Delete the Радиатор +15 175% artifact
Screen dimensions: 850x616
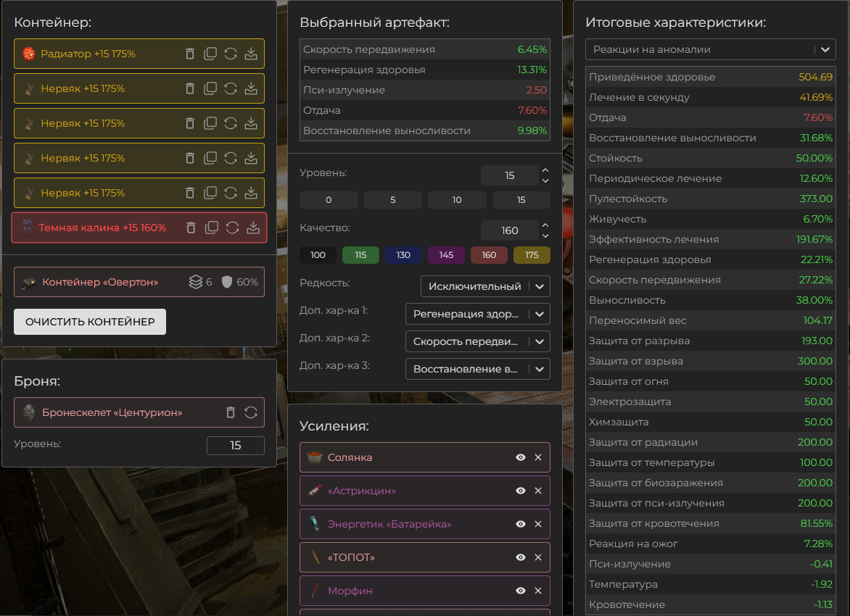tap(190, 54)
